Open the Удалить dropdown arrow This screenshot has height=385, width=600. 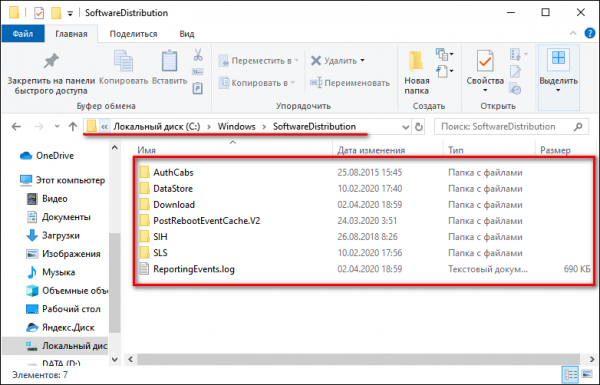[x=362, y=60]
